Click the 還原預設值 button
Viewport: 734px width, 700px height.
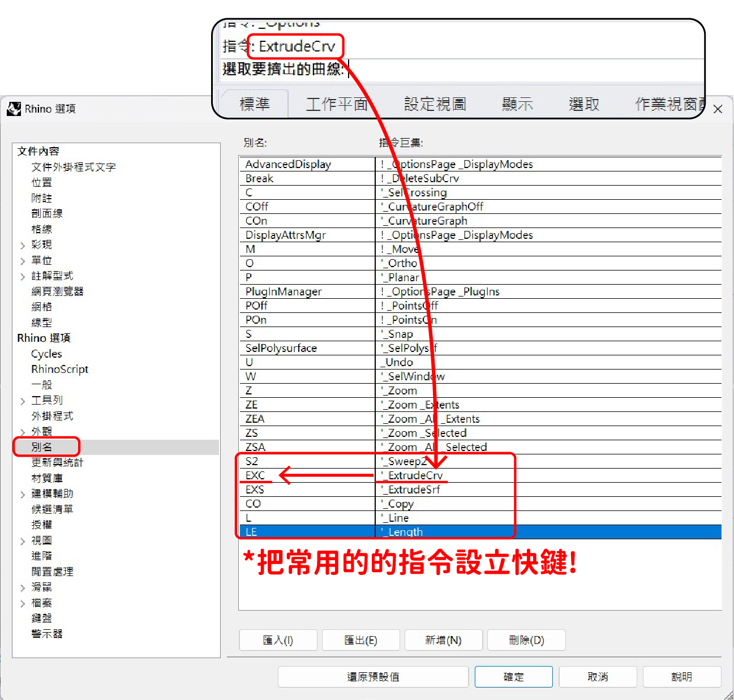click(373, 677)
